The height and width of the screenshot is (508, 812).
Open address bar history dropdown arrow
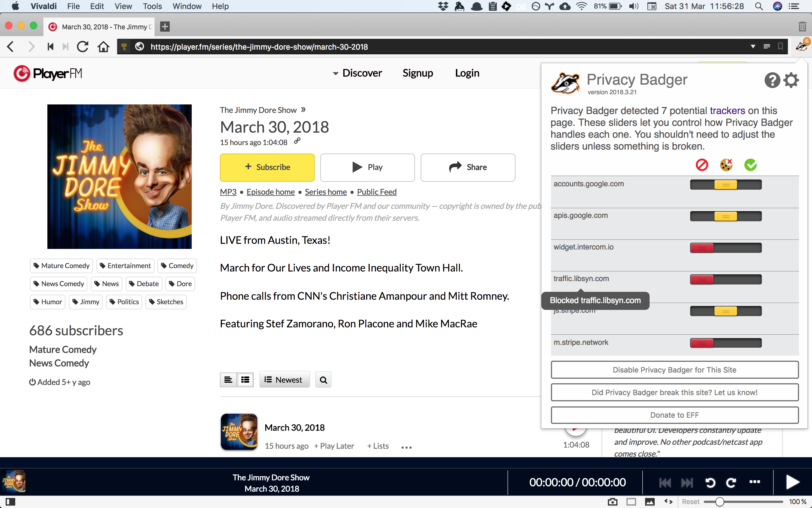(753, 46)
